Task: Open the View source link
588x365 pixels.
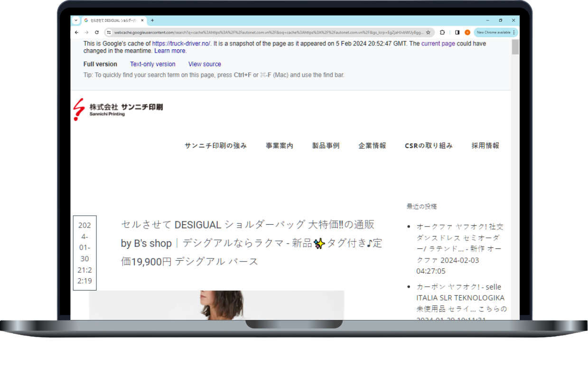Action: click(x=205, y=64)
